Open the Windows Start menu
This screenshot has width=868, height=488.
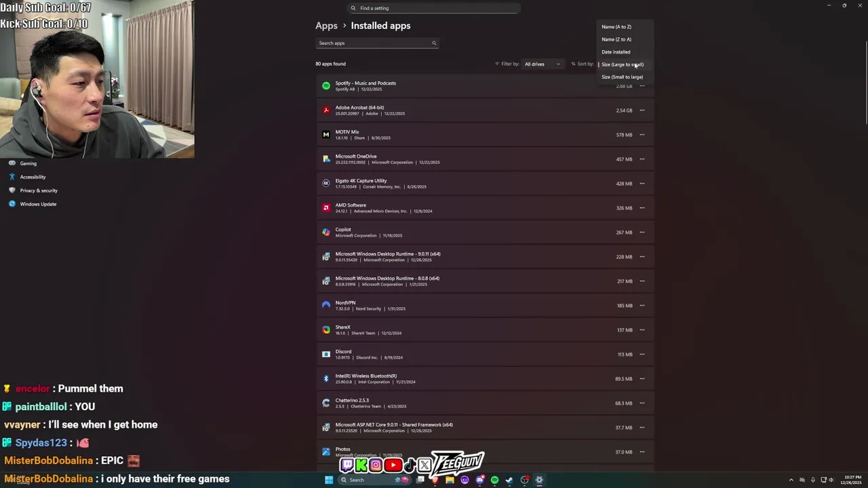click(x=329, y=480)
